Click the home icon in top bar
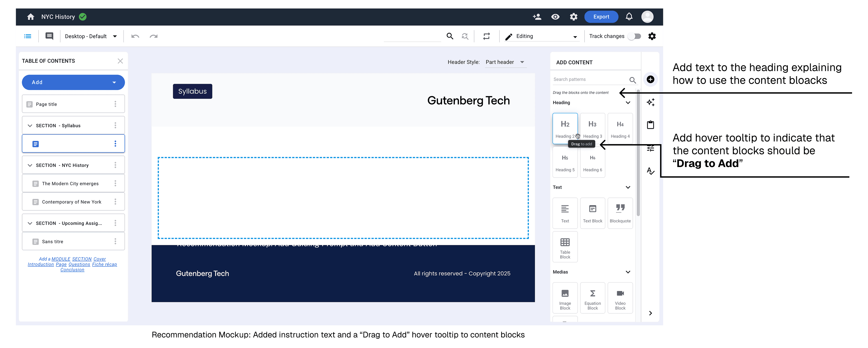Viewport: 868px width, 348px height. click(31, 17)
